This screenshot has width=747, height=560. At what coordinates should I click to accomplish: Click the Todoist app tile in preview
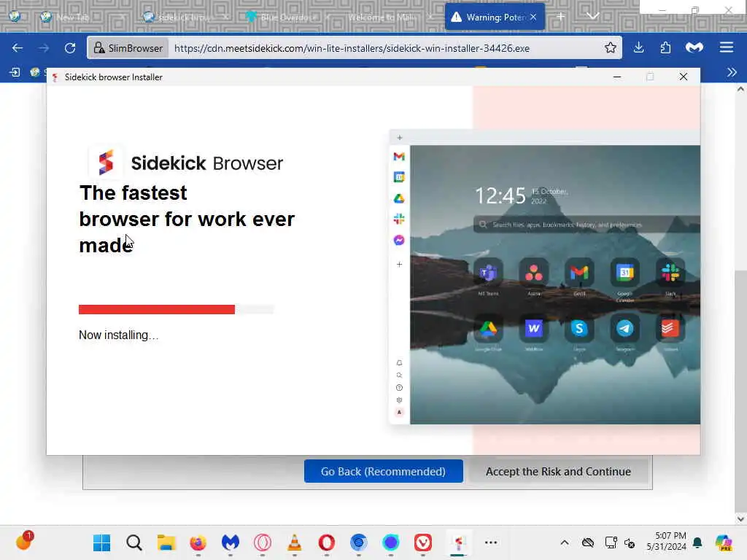coord(670,329)
